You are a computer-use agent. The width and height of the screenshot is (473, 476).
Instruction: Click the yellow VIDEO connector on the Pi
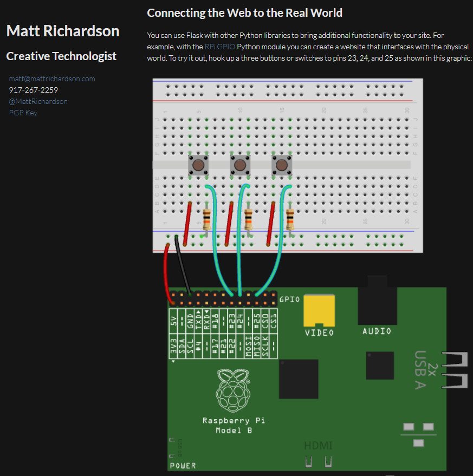pyautogui.click(x=319, y=310)
